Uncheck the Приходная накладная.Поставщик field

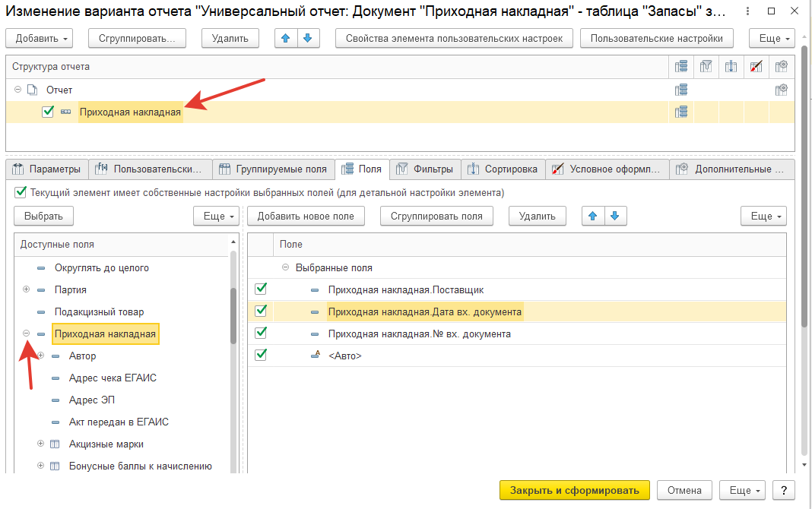(x=261, y=289)
